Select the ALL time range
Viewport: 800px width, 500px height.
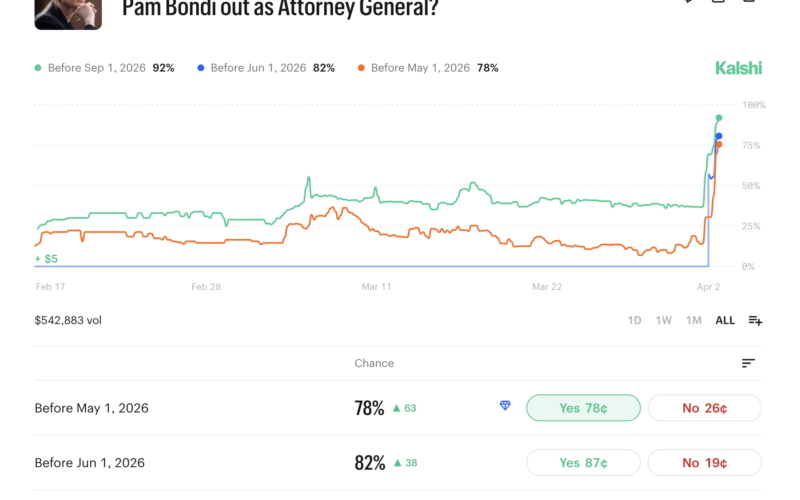(725, 321)
